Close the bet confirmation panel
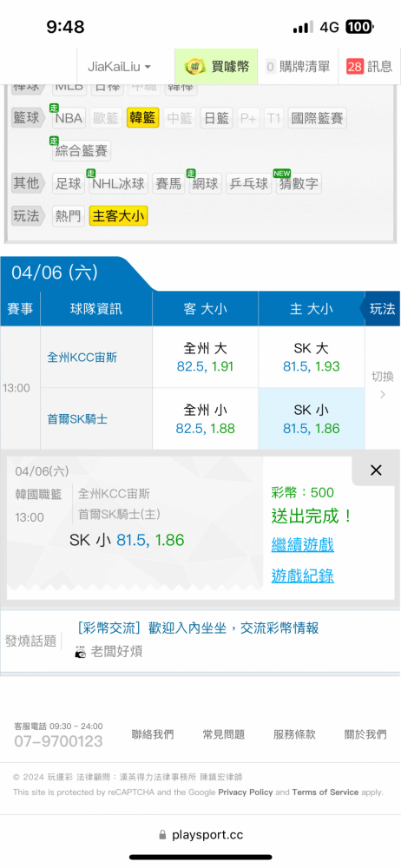Viewport: 401px width, 868px height. (x=376, y=470)
